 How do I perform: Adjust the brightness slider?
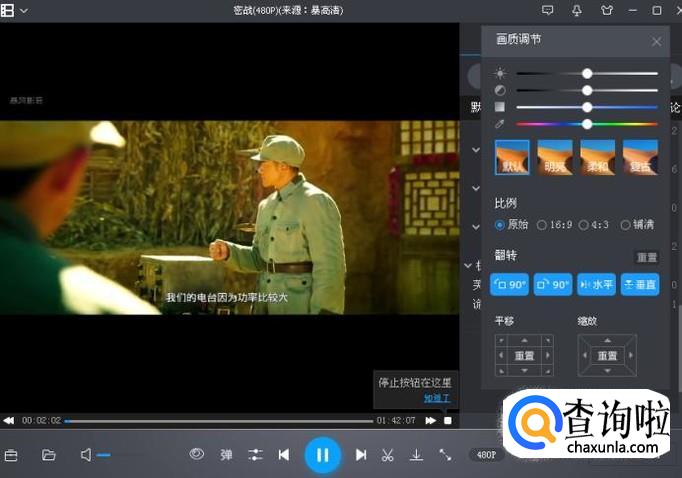[587, 74]
